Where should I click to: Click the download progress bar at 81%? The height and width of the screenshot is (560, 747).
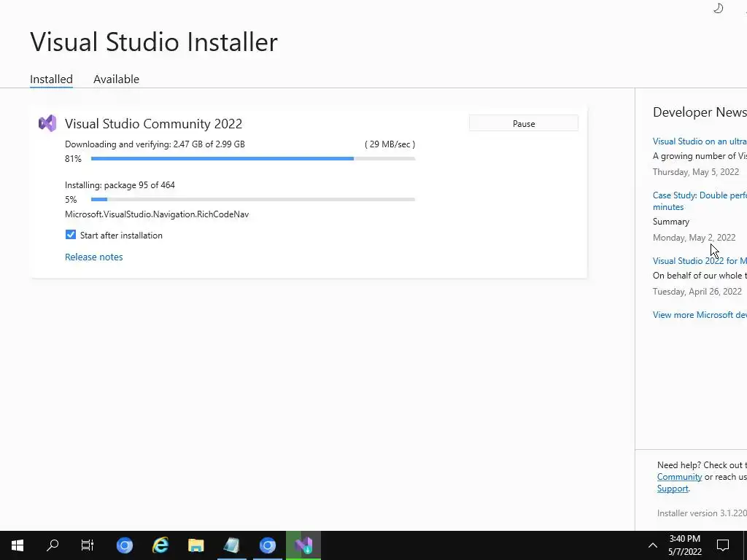[253, 158]
